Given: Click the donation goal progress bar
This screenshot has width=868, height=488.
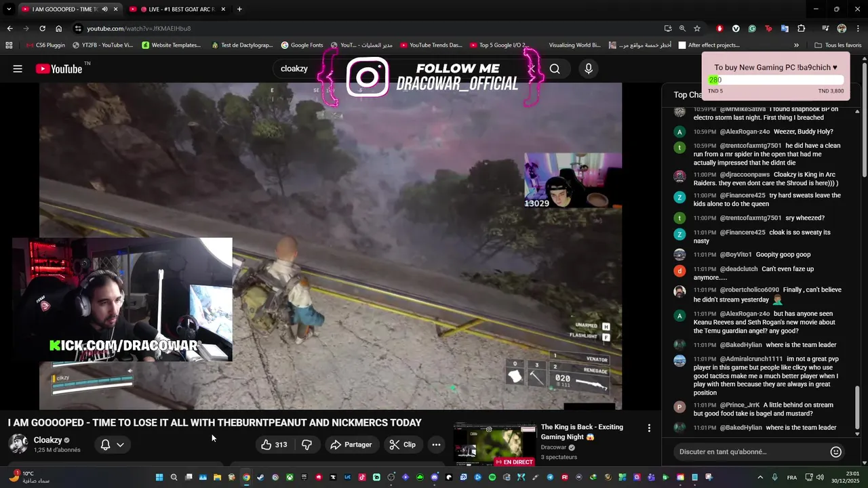Looking at the screenshot, I should 776,80.
